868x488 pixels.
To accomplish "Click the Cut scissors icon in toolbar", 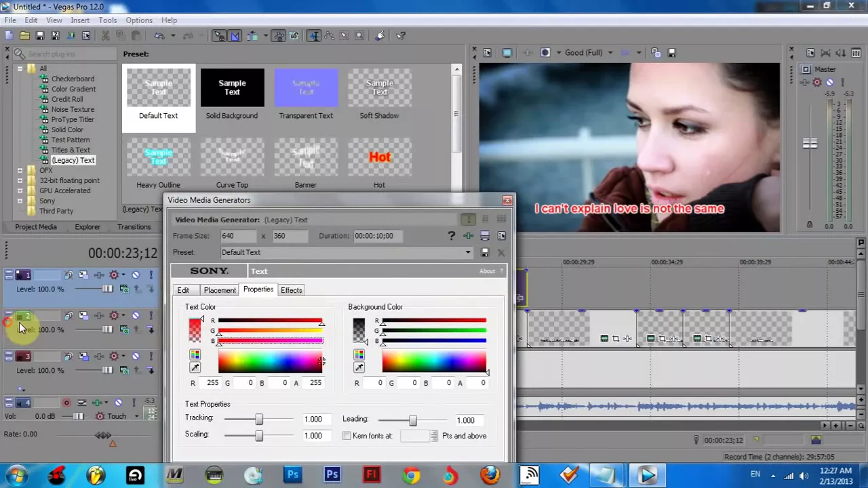I will (x=104, y=36).
